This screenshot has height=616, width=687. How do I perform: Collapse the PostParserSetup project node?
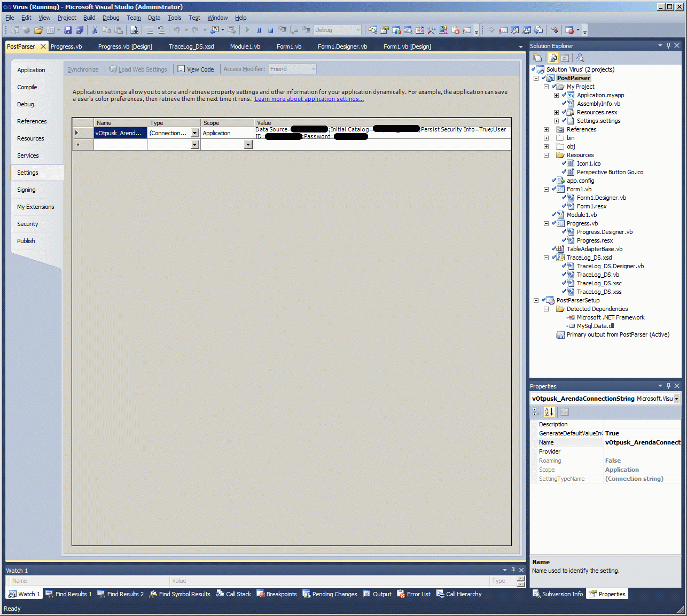[536, 300]
